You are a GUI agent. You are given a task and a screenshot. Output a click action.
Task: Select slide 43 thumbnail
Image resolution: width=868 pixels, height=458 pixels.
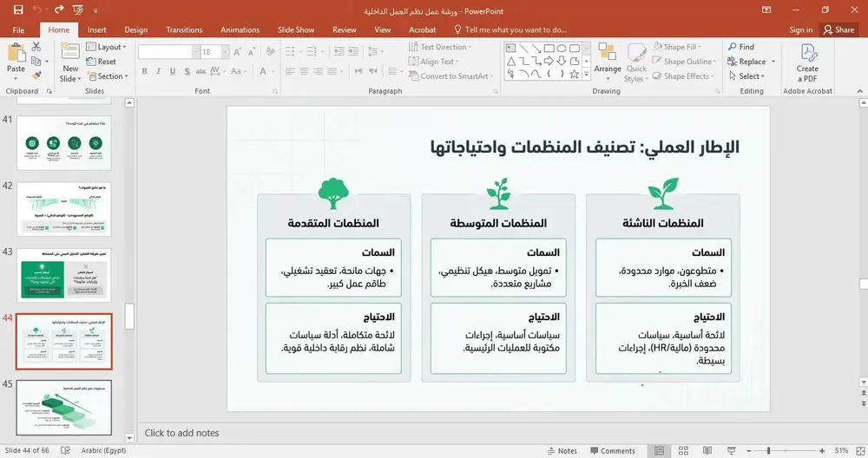pos(63,275)
